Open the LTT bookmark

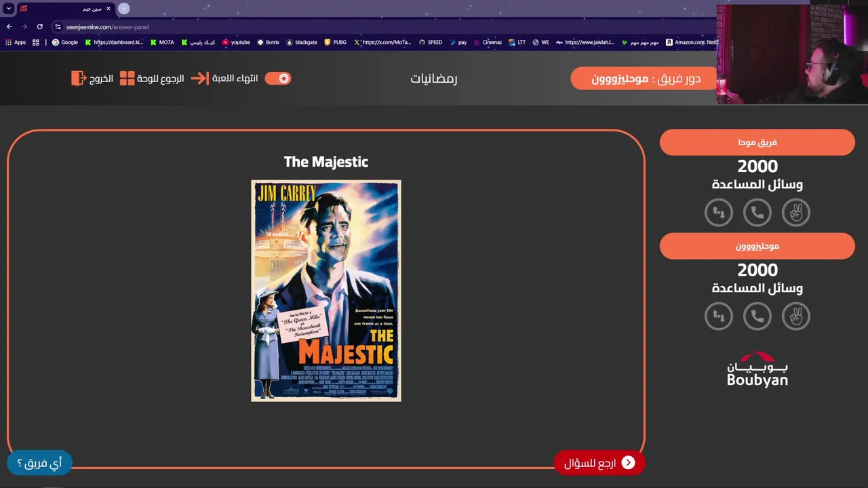[517, 42]
